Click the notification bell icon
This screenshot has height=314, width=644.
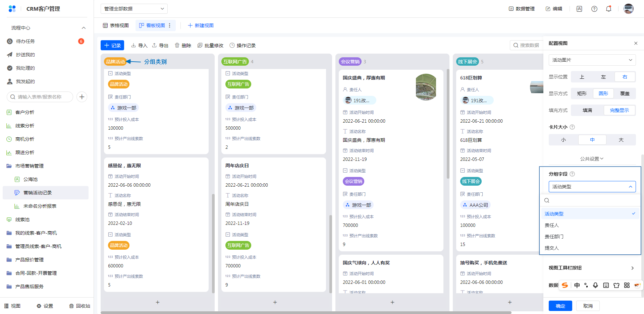tap(608, 9)
